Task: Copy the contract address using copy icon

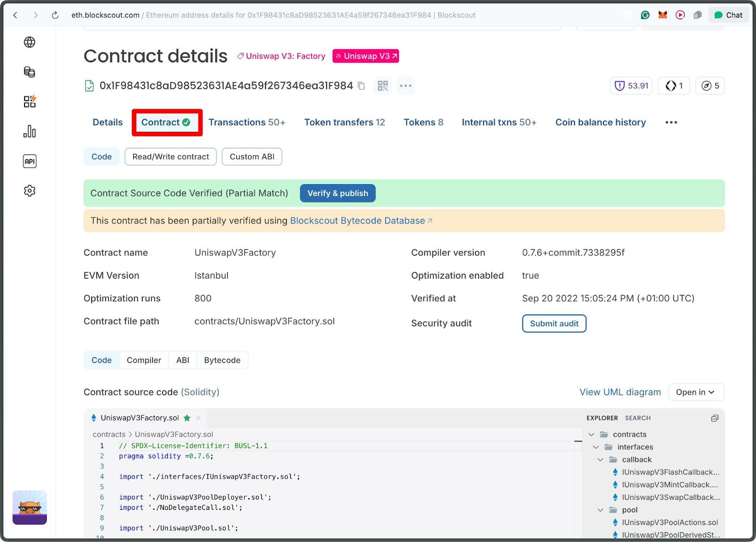Action: point(361,86)
